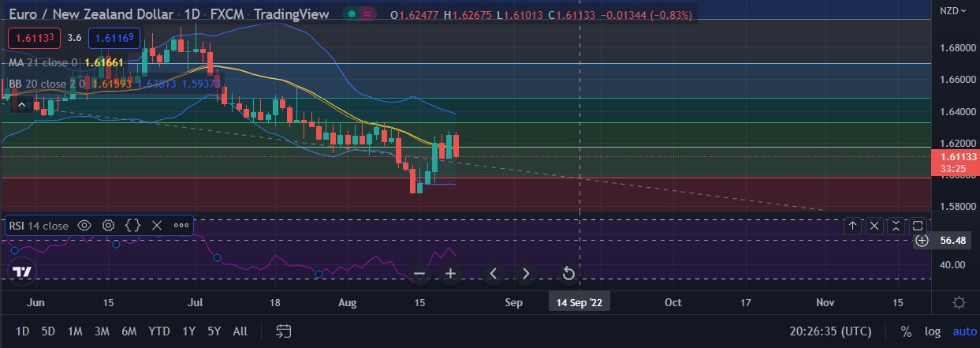Hide the RSI indicator with eye icon
Viewport: 980px width, 348px height.
pyautogui.click(x=84, y=226)
